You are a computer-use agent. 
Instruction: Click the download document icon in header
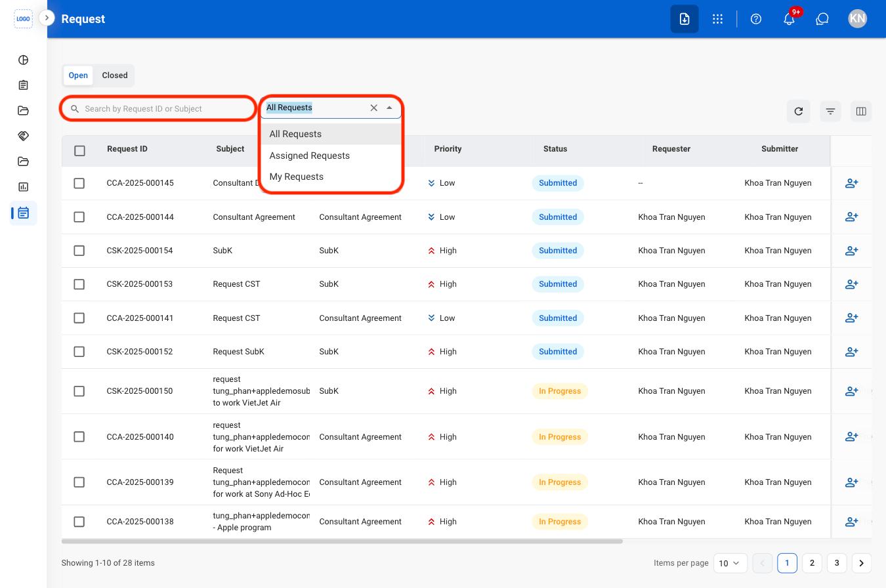[x=684, y=19]
